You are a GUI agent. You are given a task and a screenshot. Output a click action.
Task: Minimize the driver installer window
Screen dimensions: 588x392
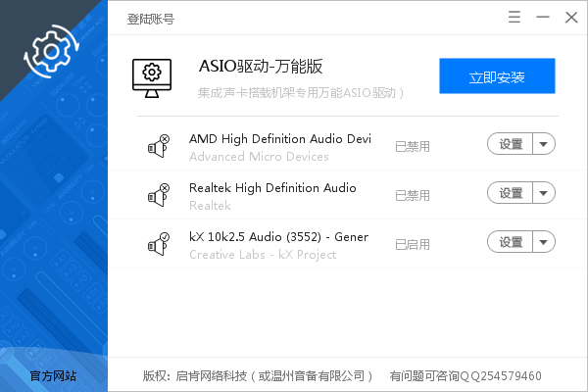point(543,18)
